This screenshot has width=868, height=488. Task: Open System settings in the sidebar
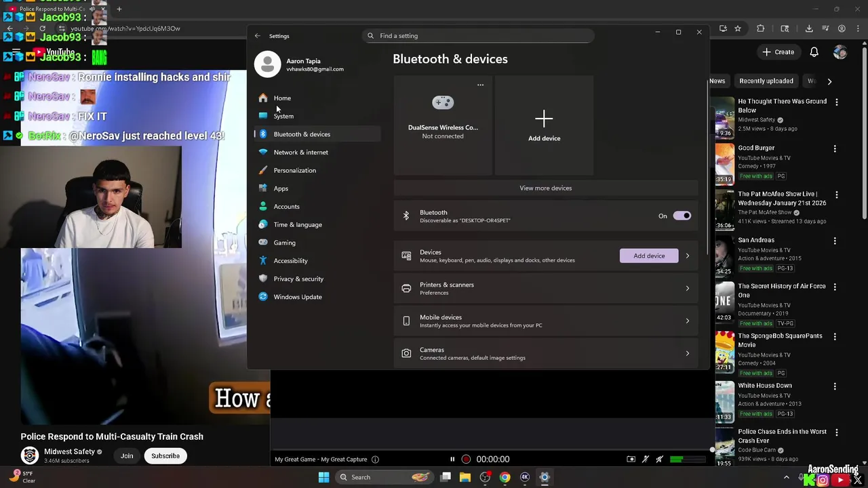tap(283, 116)
